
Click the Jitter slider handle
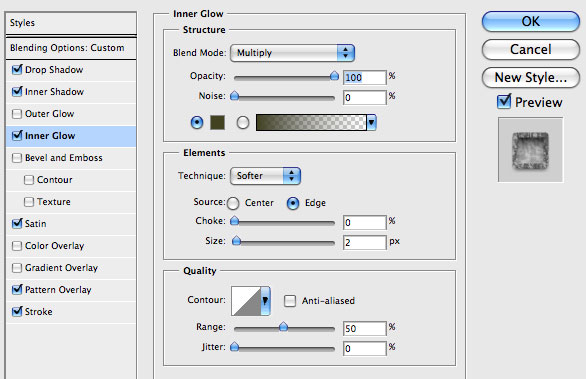(234, 347)
